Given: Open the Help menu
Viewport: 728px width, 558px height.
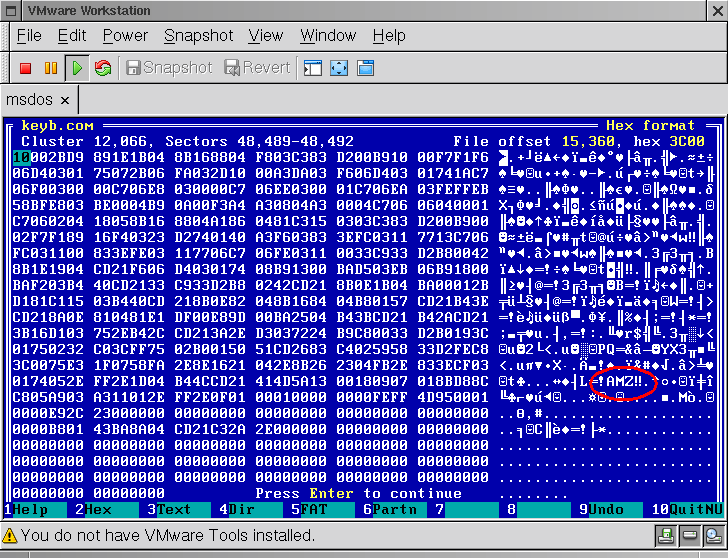Looking at the screenshot, I should pos(389,36).
